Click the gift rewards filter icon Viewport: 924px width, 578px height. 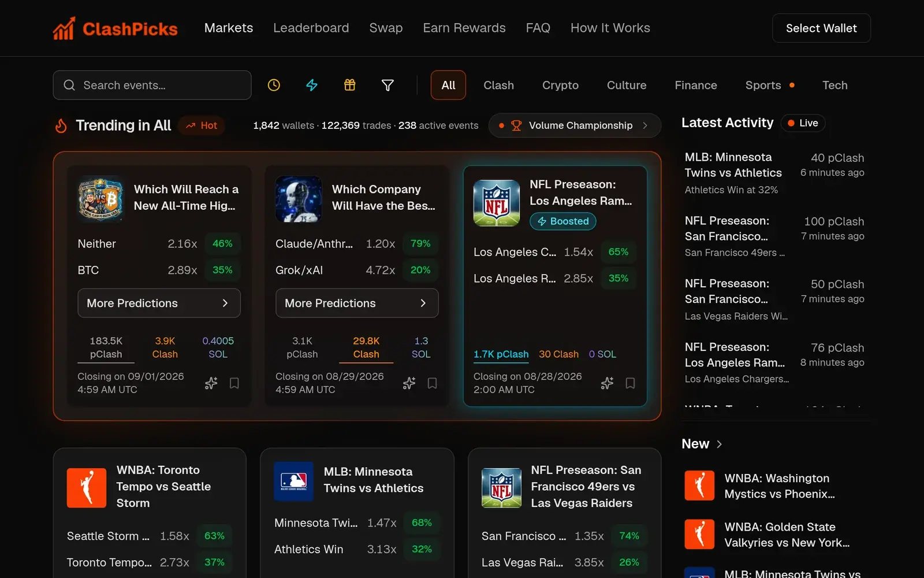pos(350,85)
